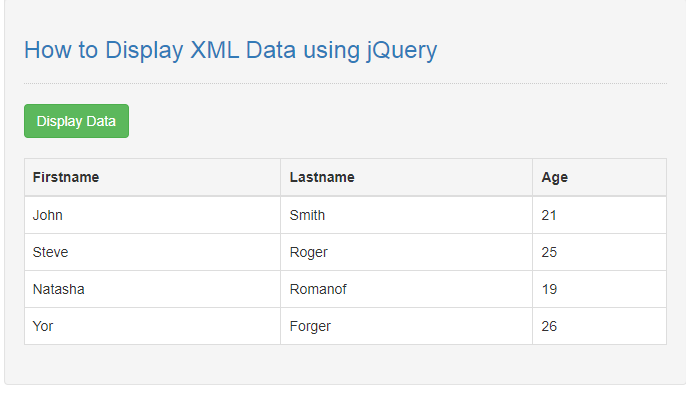Select the John first name cell
686x416 pixels.
click(48, 215)
